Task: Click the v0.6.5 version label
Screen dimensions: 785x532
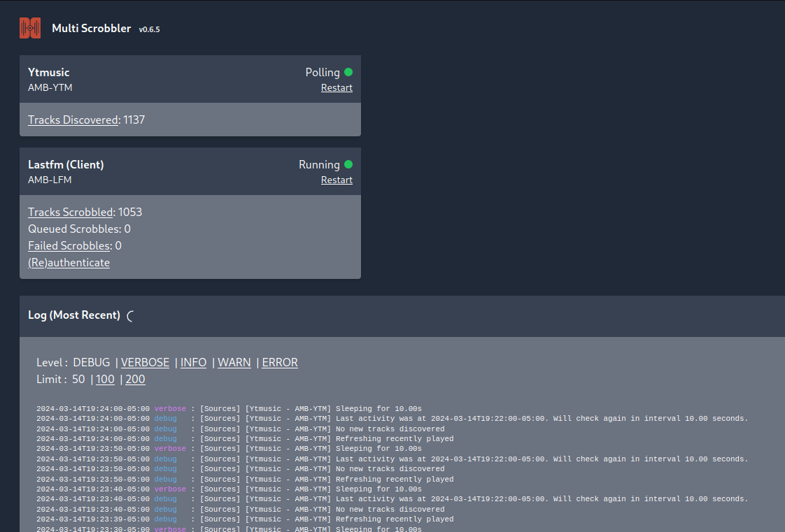Action: [x=150, y=29]
